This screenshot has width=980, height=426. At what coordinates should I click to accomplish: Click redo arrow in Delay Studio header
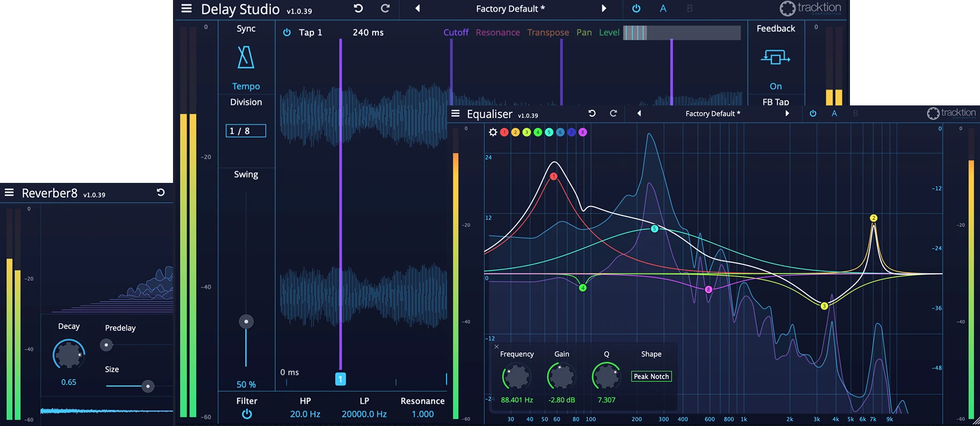385,9
